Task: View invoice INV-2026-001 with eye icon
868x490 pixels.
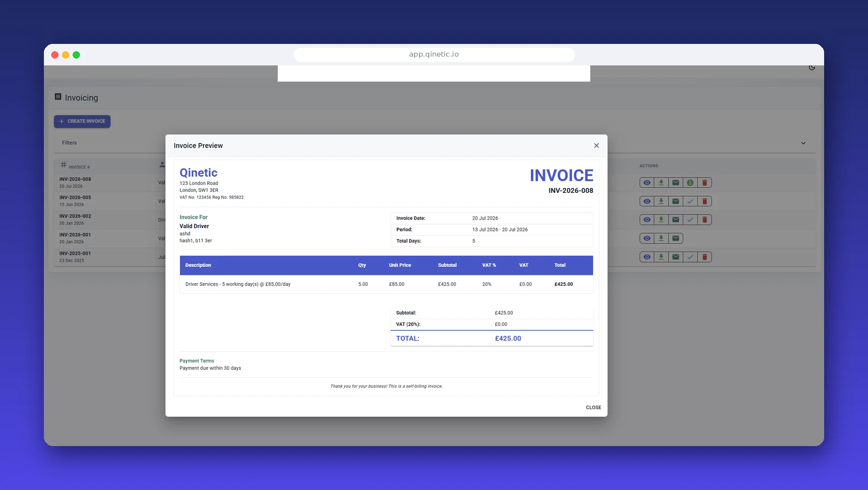Action: [x=647, y=238]
